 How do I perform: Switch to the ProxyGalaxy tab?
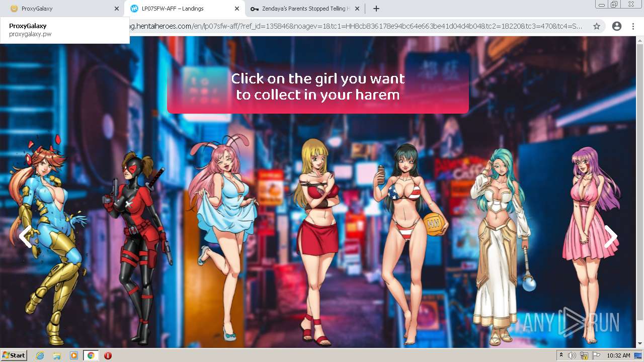(60, 9)
